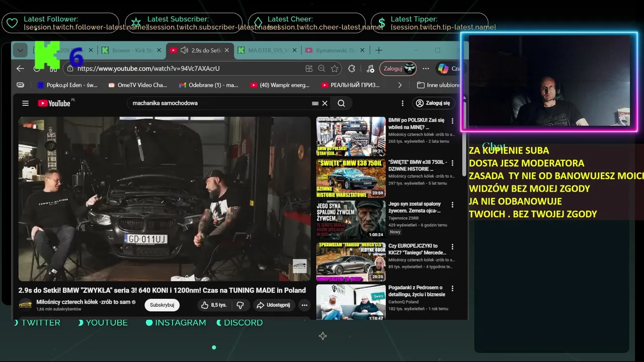
Task: Click the zoom-out magnifier in address bar
Action: 322,68
